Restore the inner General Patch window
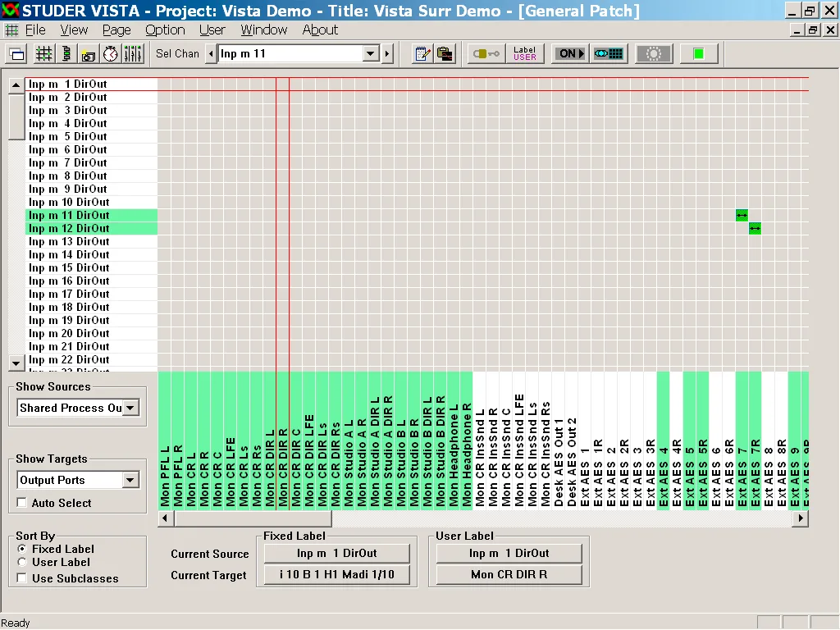This screenshot has width=840, height=630. click(x=813, y=30)
